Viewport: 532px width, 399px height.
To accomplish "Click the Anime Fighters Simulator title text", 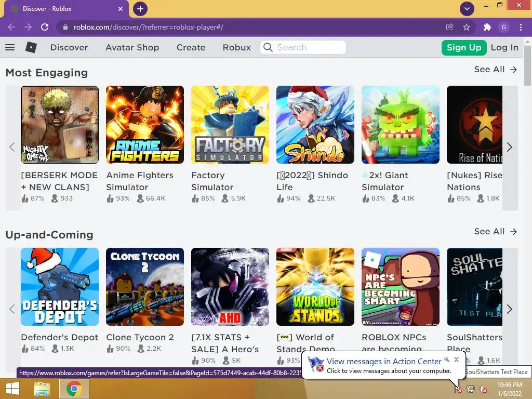I will [x=140, y=181].
